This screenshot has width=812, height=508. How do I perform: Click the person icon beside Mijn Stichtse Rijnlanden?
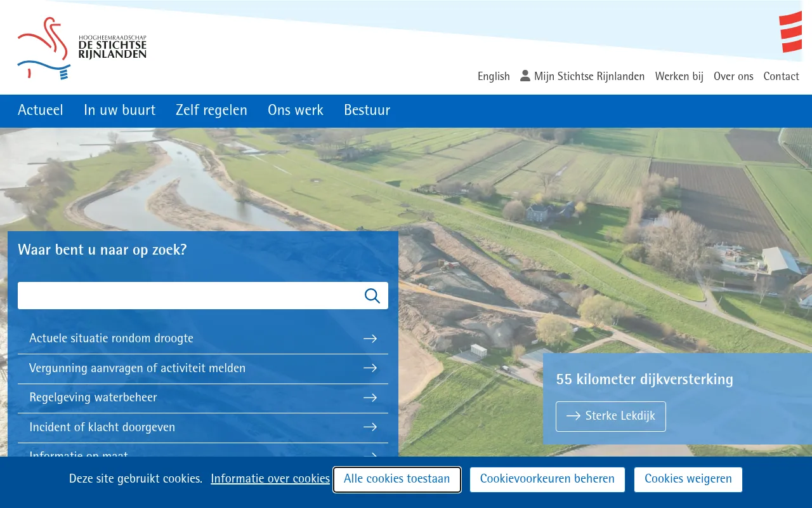click(x=525, y=76)
